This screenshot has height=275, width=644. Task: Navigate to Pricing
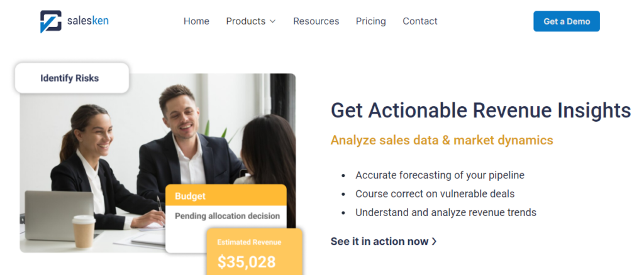point(370,21)
